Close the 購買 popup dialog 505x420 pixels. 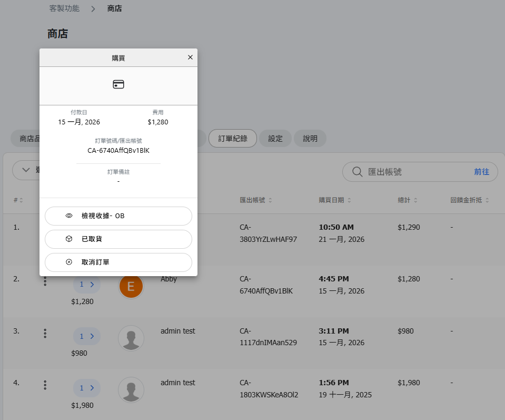click(x=190, y=57)
